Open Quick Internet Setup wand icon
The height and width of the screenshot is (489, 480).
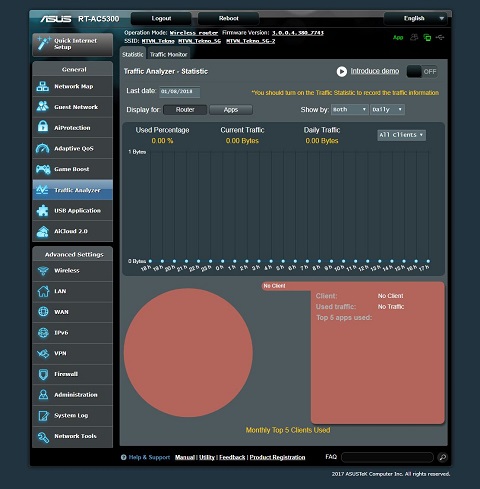coord(44,44)
